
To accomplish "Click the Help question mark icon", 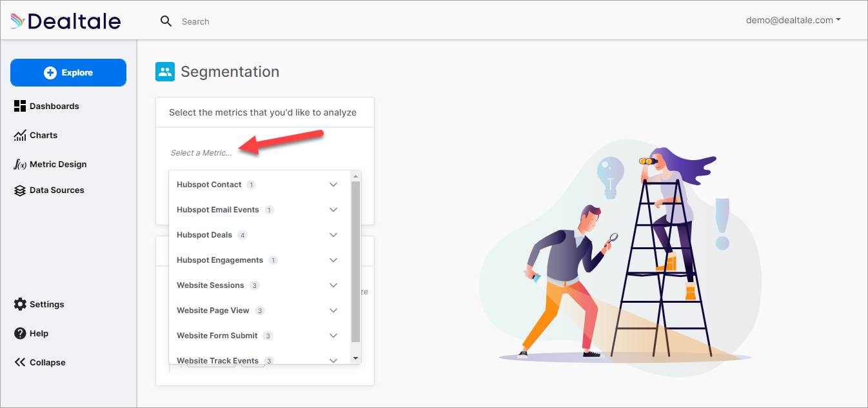I will (x=20, y=333).
